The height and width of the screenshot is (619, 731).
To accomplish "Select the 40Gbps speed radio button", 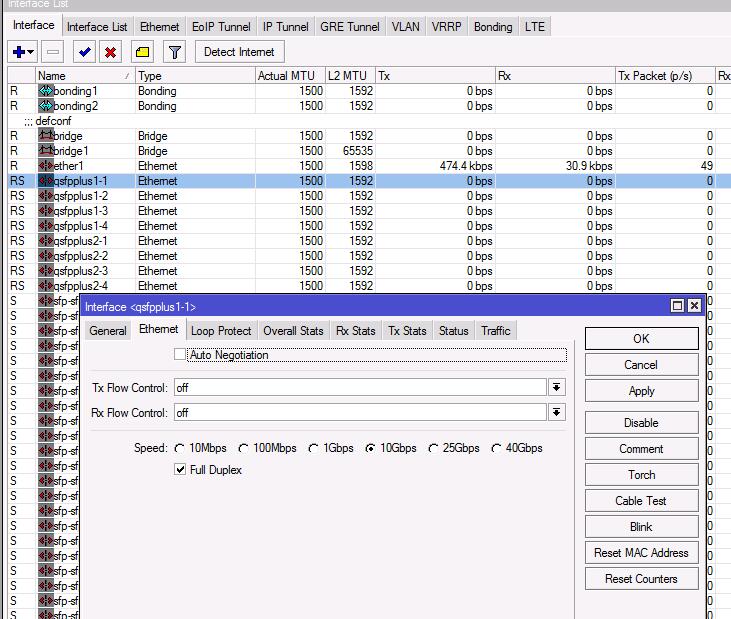I will tap(497, 449).
